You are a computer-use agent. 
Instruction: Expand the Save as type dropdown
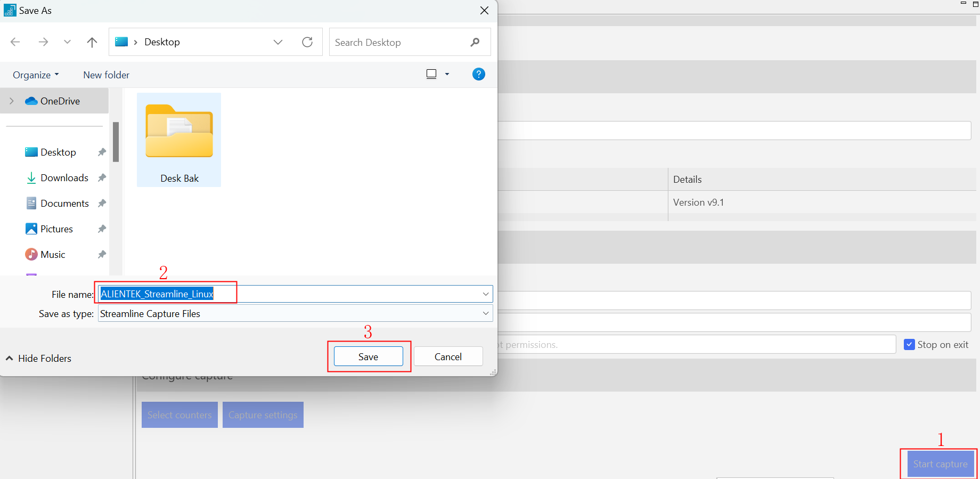(485, 313)
